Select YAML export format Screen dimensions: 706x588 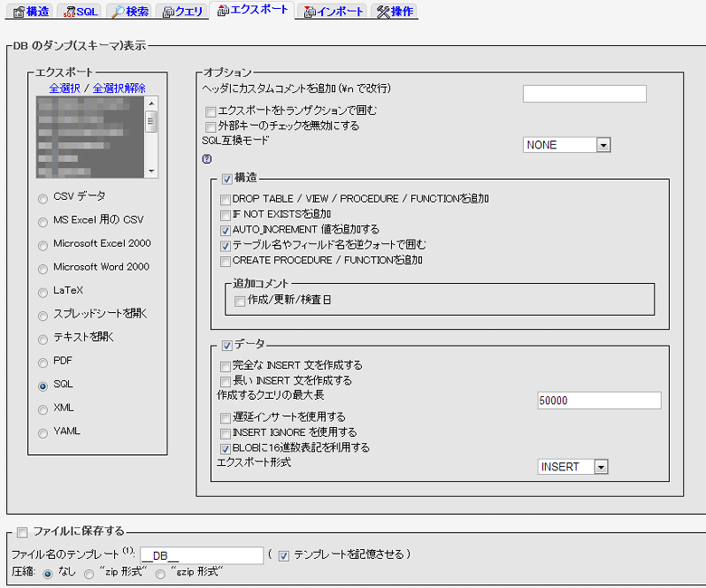click(43, 433)
